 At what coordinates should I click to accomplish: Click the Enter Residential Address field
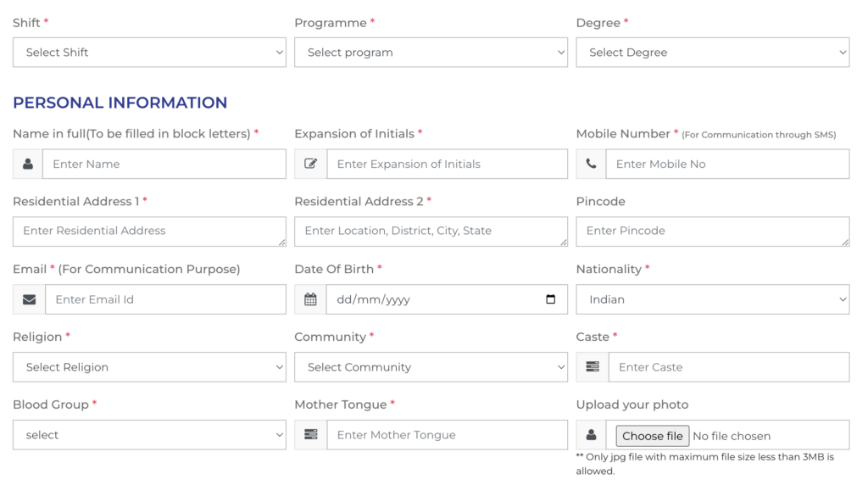point(149,231)
